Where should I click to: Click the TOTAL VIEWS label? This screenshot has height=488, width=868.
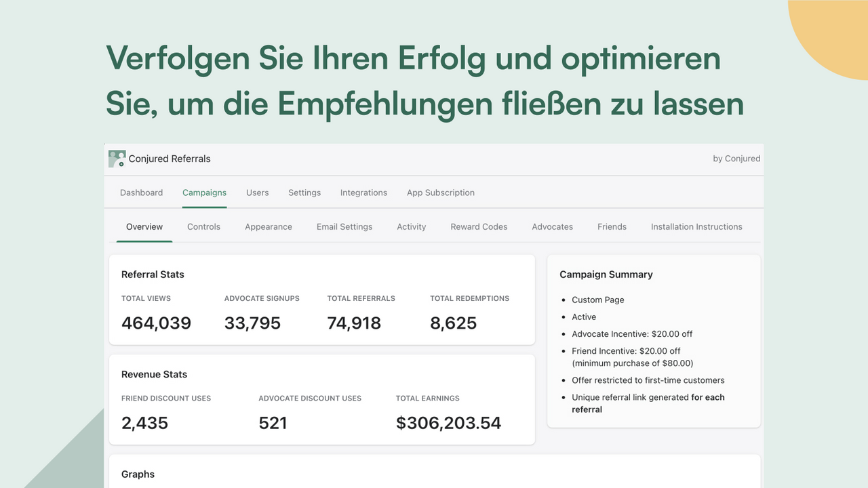pos(146,298)
